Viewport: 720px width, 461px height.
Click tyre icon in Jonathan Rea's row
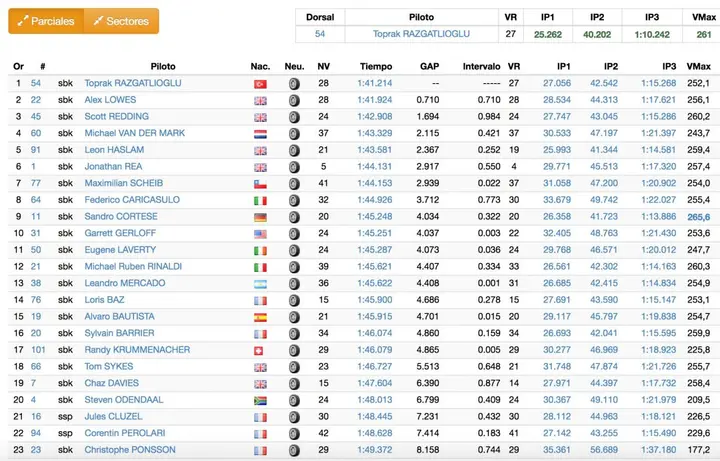tap(294, 167)
